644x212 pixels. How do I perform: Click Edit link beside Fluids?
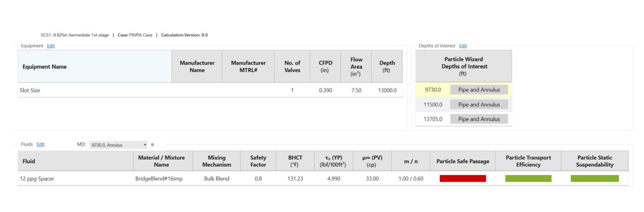(x=40, y=144)
